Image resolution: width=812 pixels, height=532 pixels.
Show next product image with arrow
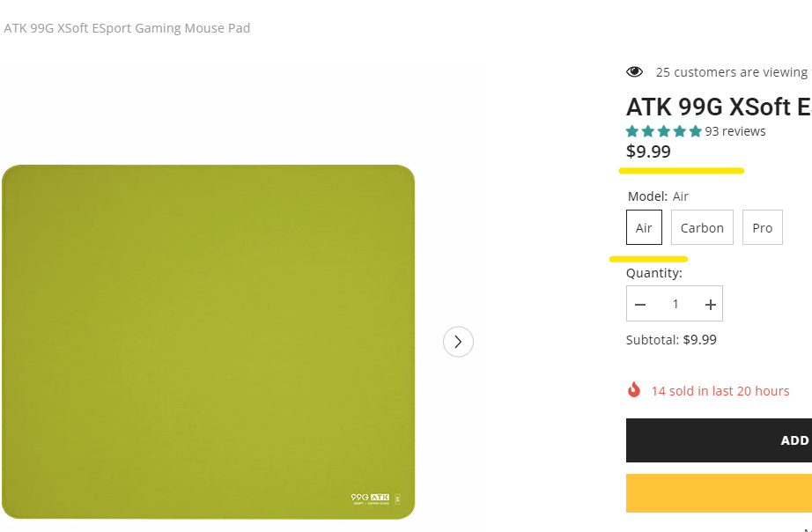pos(458,342)
